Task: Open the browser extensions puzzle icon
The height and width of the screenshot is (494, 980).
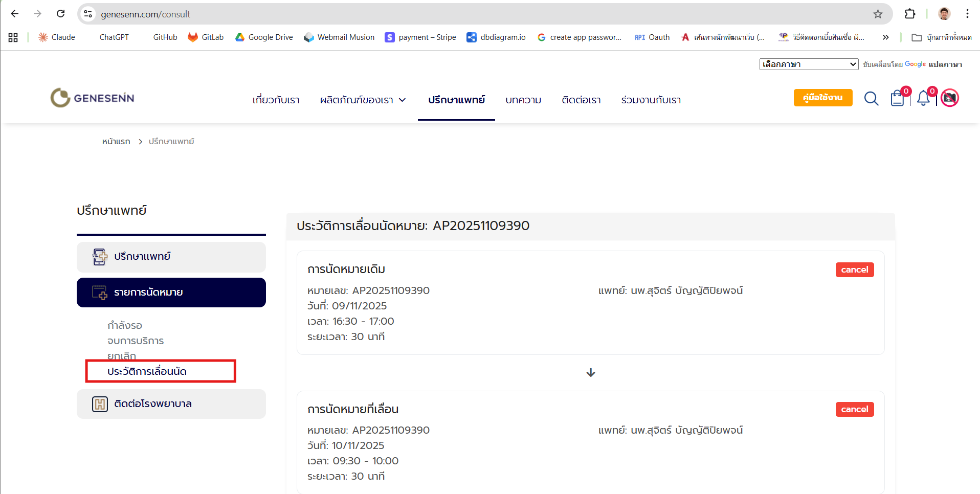Action: pos(910,14)
